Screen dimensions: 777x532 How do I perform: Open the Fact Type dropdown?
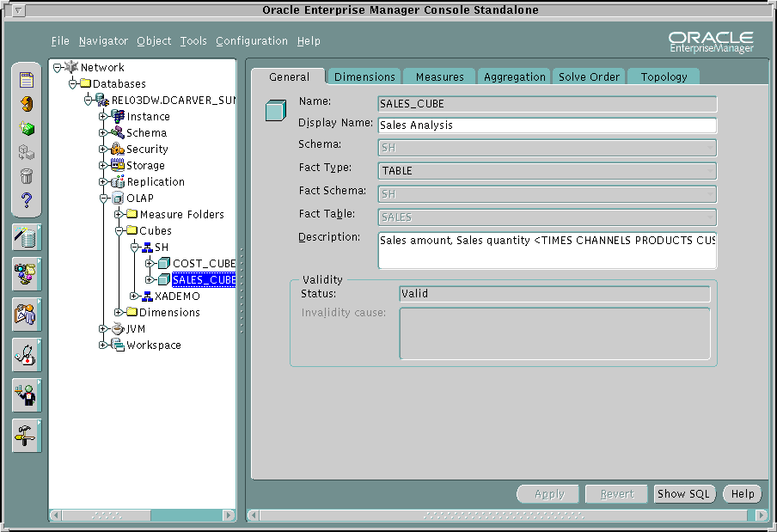547,170
